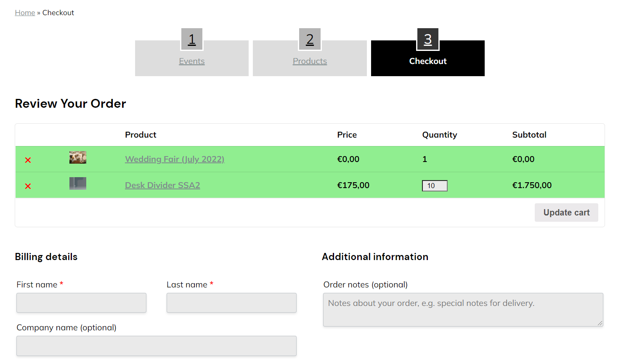
Task: Select the Checkout step tab
Action: [x=428, y=61]
